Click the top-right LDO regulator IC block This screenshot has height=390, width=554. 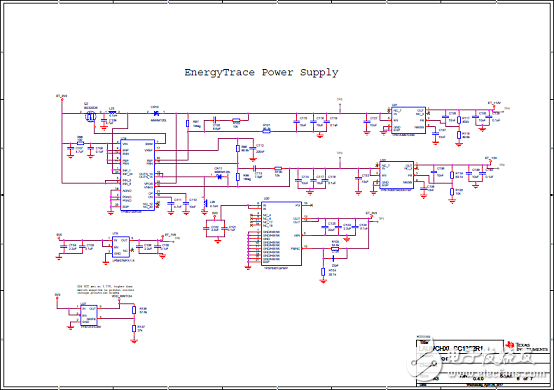pos(408,120)
